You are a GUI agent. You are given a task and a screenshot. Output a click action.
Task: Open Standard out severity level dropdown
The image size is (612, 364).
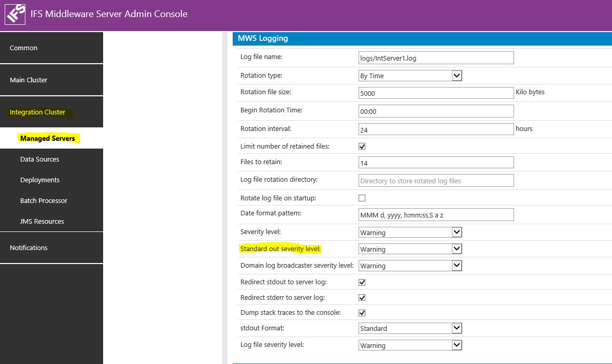pyautogui.click(x=410, y=249)
